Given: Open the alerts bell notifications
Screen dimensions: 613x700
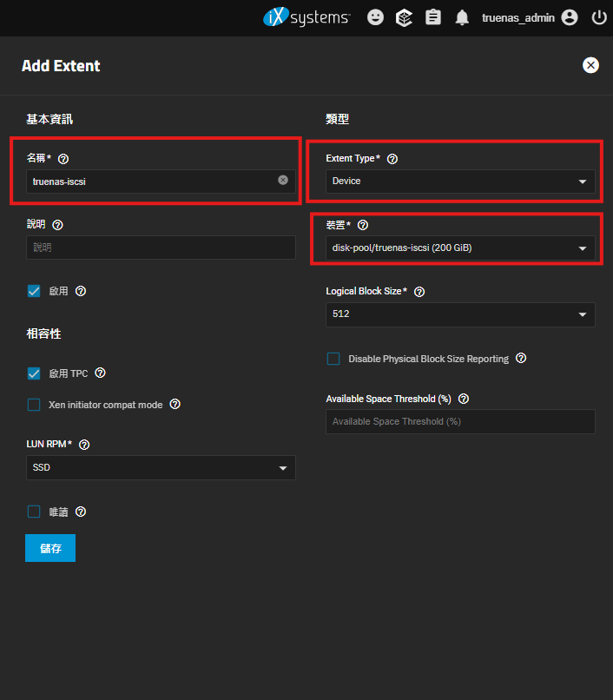Looking at the screenshot, I should point(462,17).
